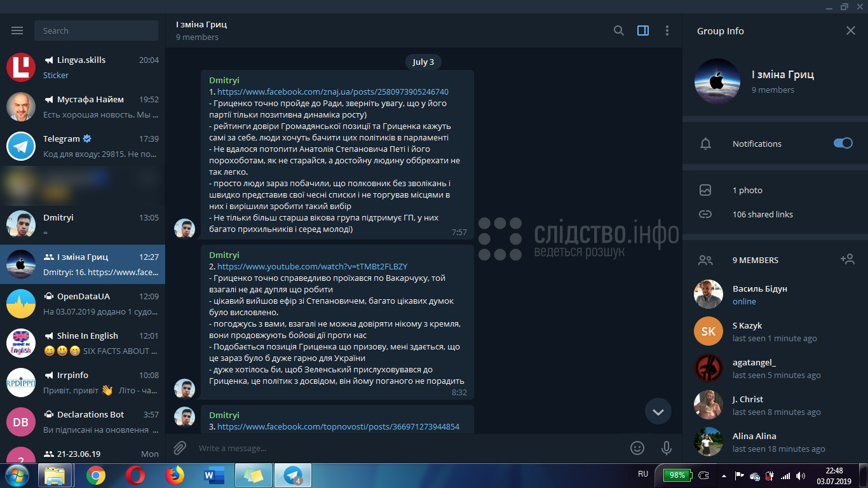Click the Dmitryi sender name on the first message

coord(224,80)
